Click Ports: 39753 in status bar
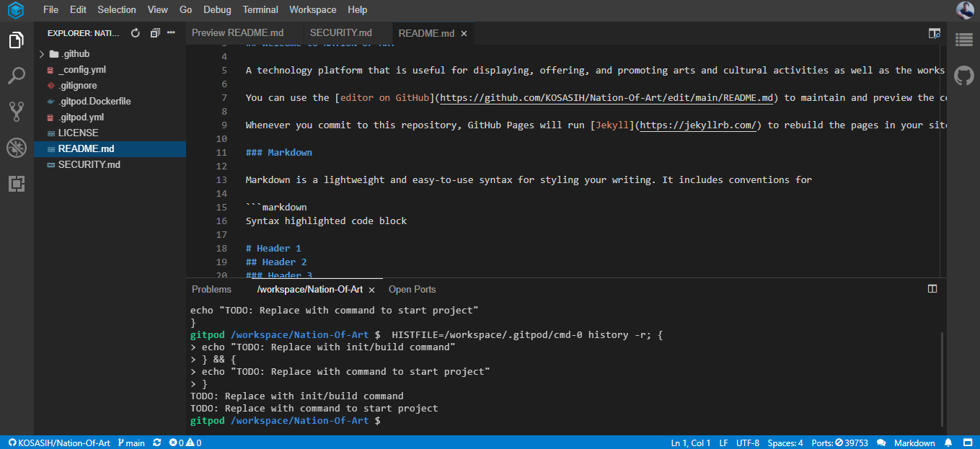Screen dimensions: 980x449 (x=839, y=443)
